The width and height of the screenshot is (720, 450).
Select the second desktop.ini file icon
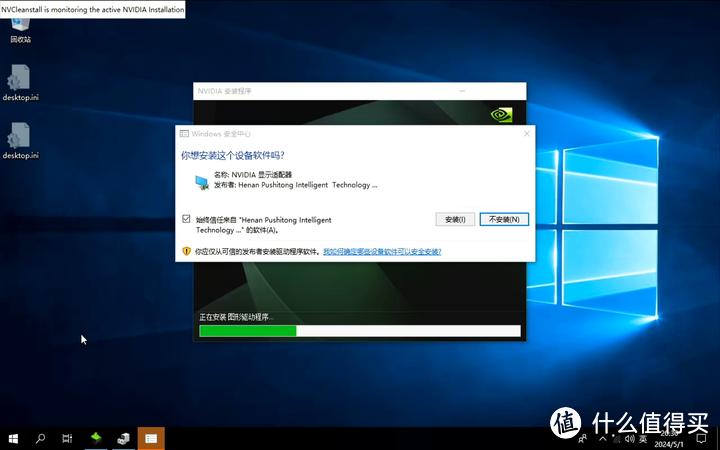(20, 138)
